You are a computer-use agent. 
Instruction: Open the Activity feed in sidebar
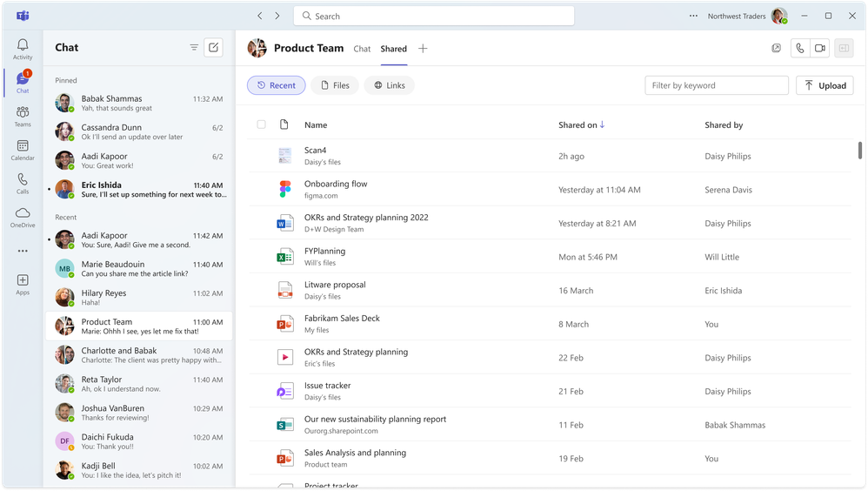(23, 49)
